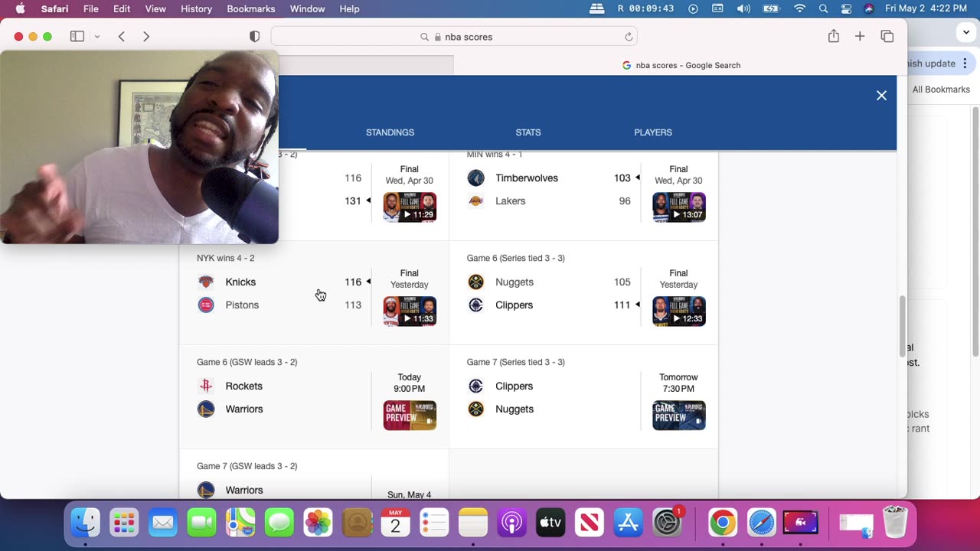Open Finder from the Dock
The image size is (980, 551).
tap(85, 523)
